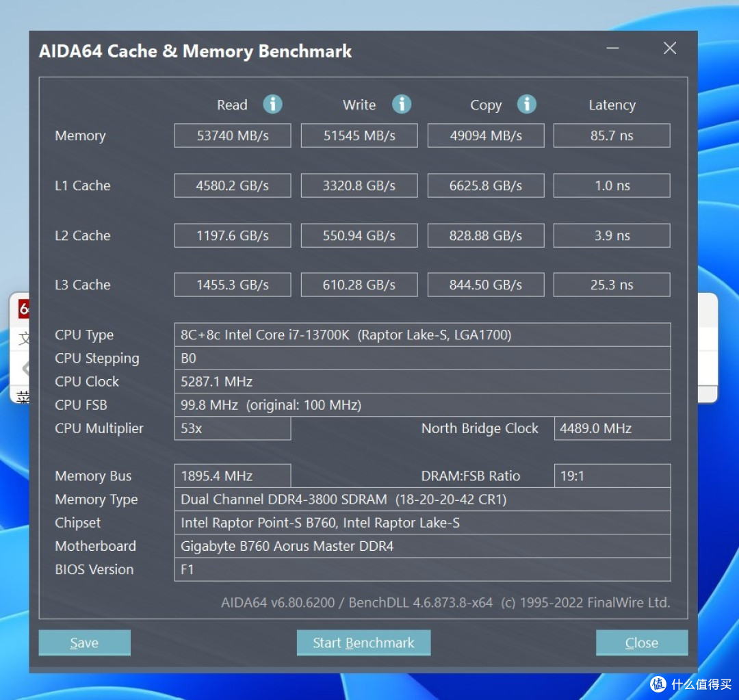Click the Copy column header
Viewport: 739px width, 700px height.
(486, 105)
